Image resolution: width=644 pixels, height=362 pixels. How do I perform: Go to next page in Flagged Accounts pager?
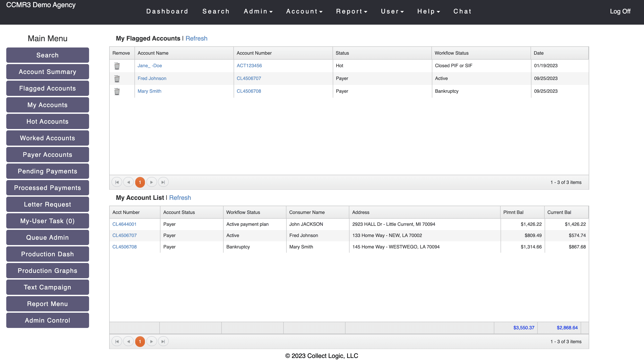click(x=151, y=182)
